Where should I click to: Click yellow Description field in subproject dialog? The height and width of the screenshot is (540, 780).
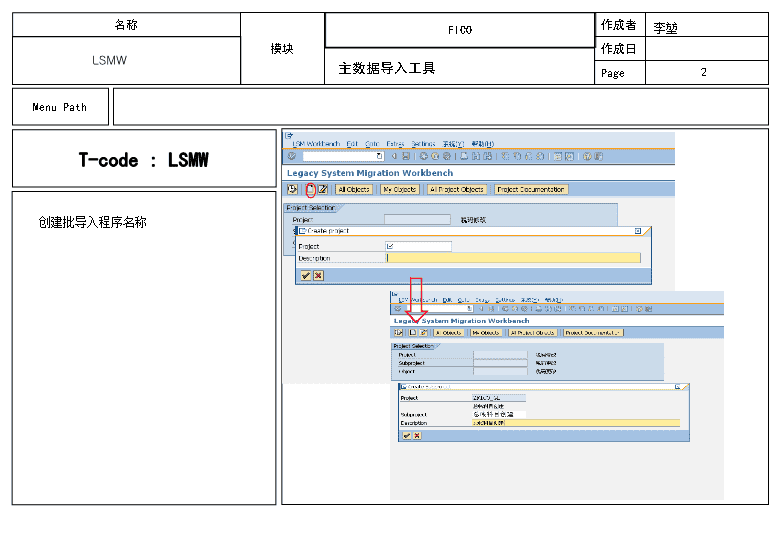click(x=576, y=423)
